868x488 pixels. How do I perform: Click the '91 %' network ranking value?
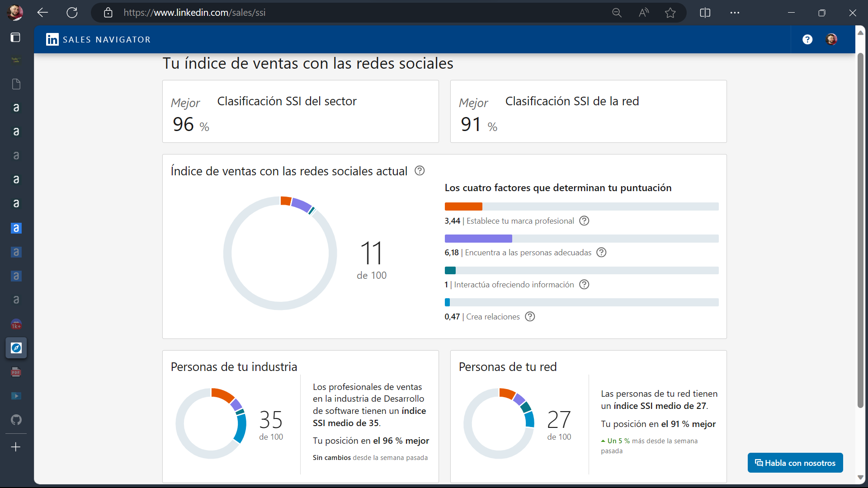coord(479,124)
